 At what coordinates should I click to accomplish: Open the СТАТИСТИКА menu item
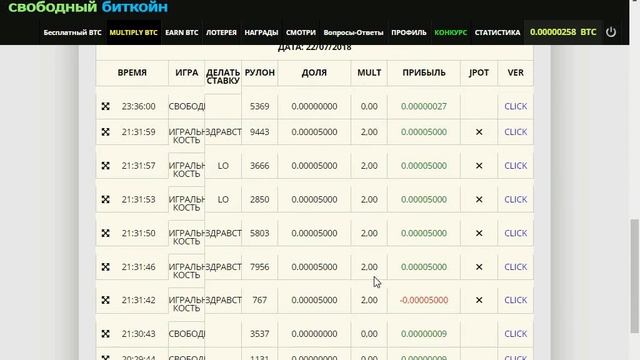point(497,32)
